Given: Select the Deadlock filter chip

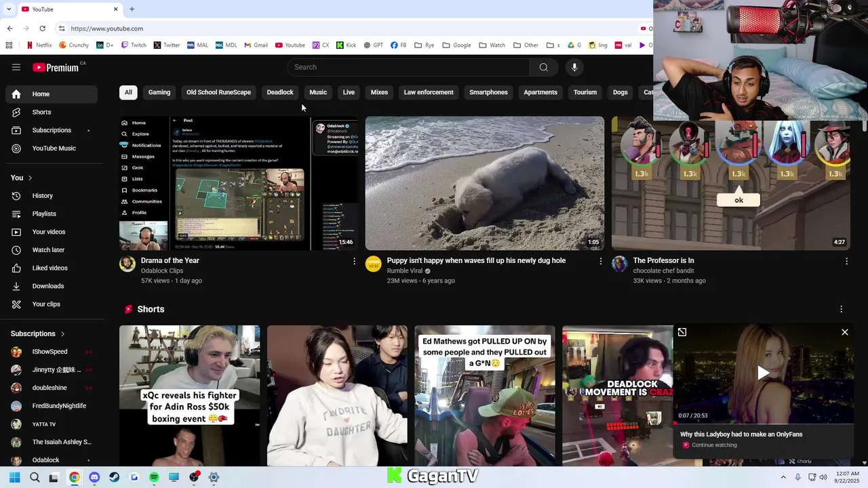Looking at the screenshot, I should 280,92.
